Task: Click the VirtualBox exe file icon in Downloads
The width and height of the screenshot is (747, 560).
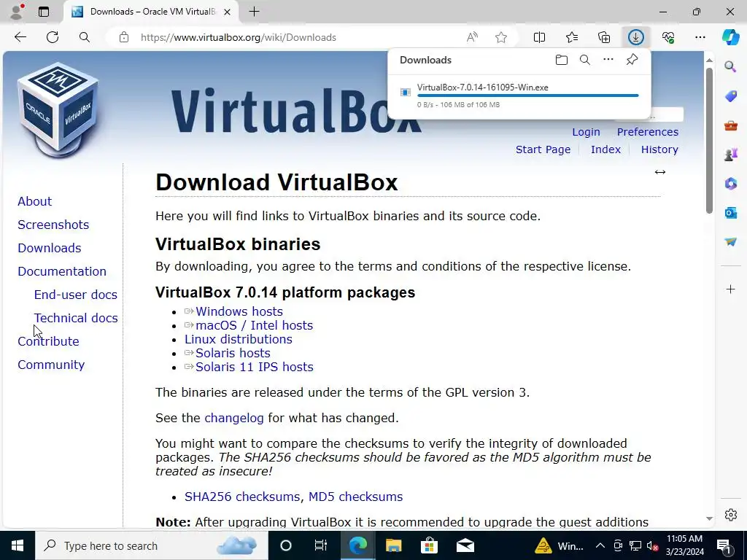Action: 406,93
